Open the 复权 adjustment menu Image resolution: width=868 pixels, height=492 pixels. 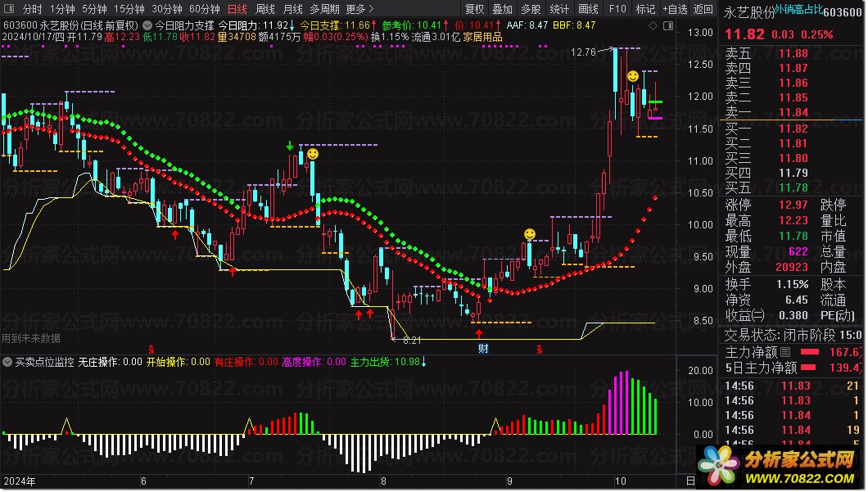[x=474, y=9]
